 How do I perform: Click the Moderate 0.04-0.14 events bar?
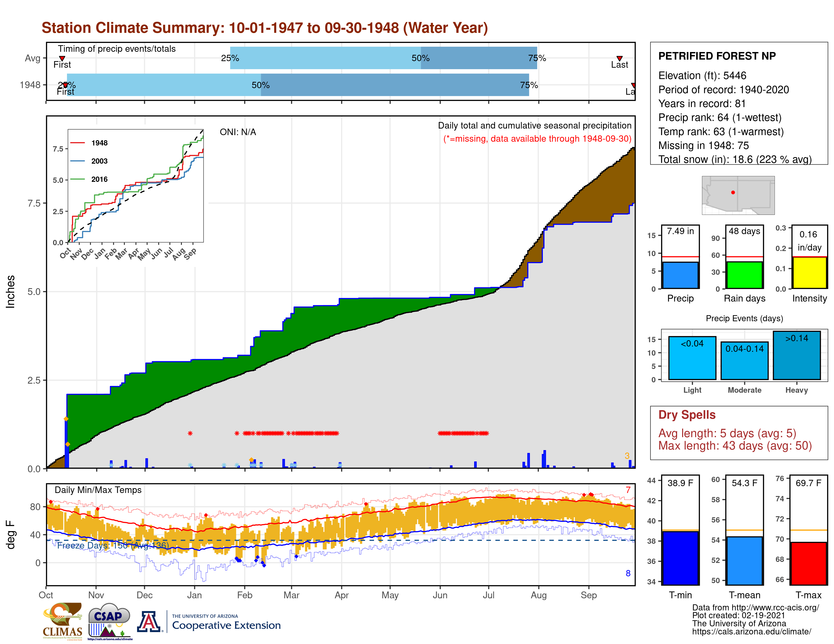(744, 361)
